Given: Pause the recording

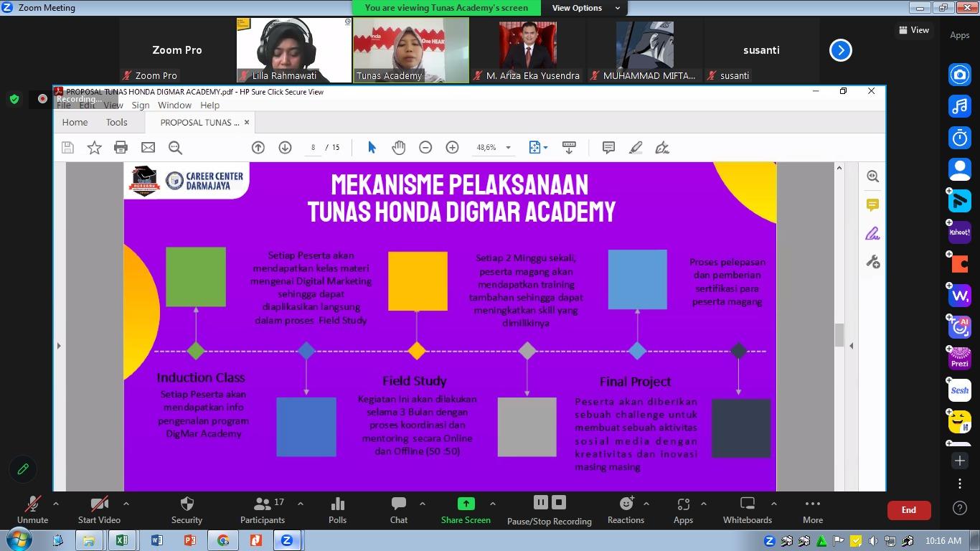Looking at the screenshot, I should (x=541, y=502).
